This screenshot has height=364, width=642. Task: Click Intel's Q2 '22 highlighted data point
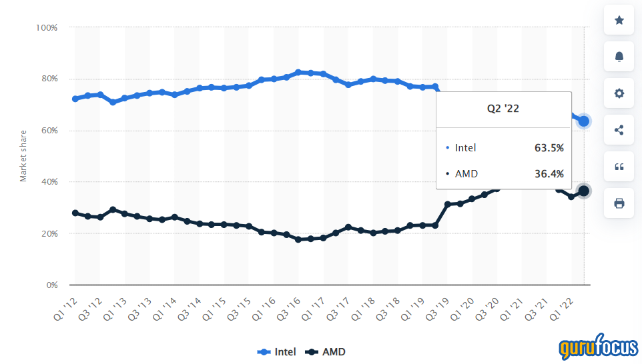pos(584,121)
